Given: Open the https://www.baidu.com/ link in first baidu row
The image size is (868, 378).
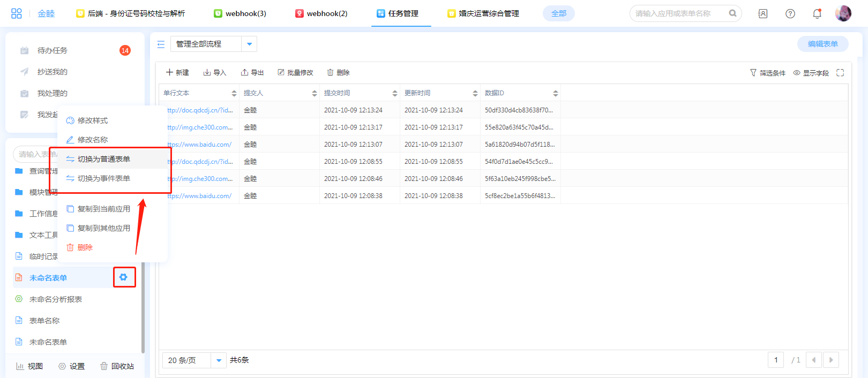Looking at the screenshot, I should point(200,145).
